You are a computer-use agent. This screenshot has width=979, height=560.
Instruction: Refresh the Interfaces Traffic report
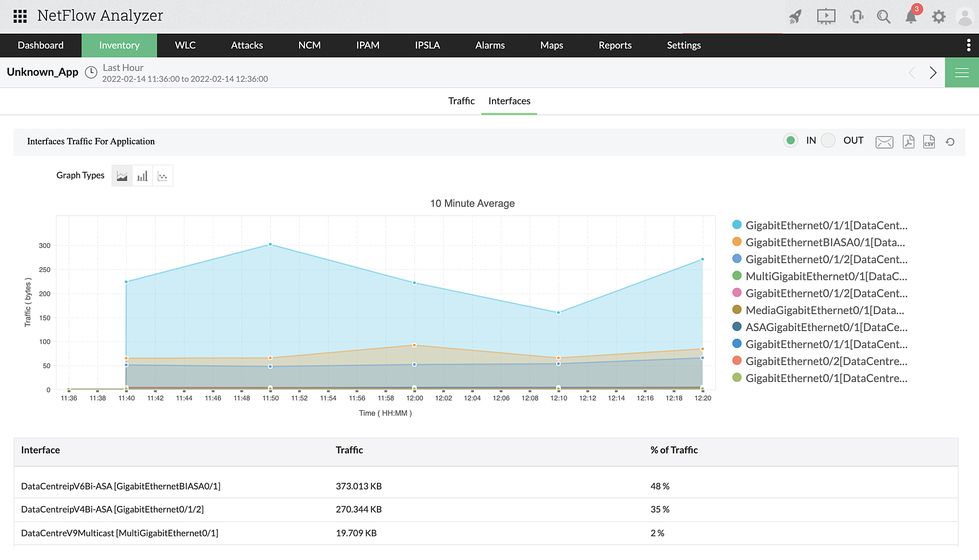click(950, 142)
